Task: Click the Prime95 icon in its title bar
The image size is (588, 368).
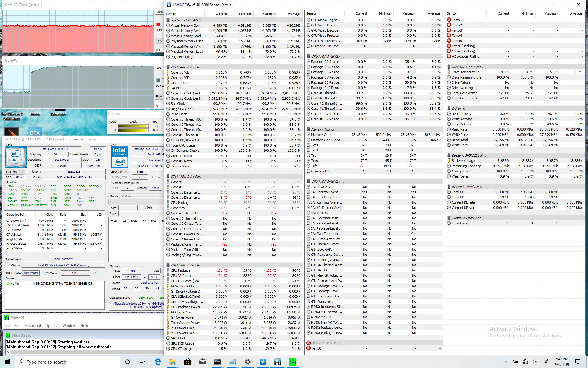Action: pyautogui.click(x=7, y=318)
